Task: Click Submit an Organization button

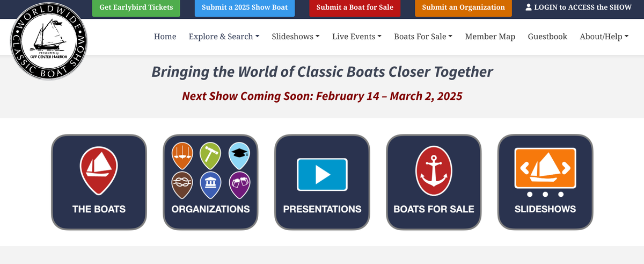Action: [463, 8]
